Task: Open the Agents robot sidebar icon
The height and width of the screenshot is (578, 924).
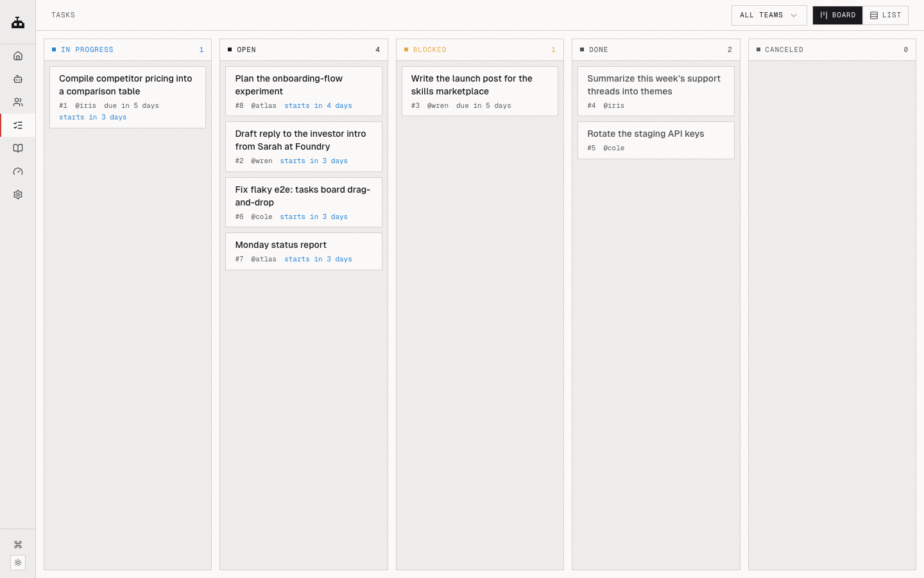Action: click(x=18, y=79)
